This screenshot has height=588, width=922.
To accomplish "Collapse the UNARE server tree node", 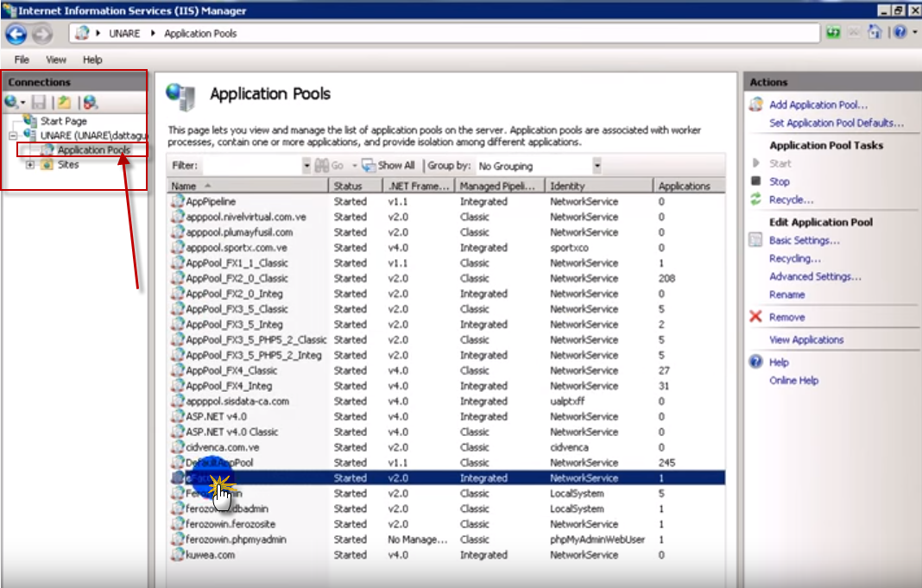I will click(14, 136).
